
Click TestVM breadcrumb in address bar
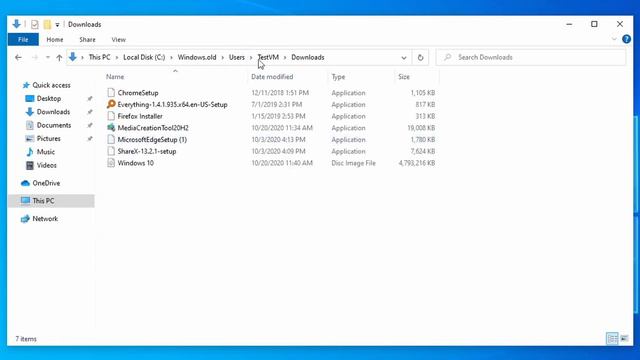(268, 58)
